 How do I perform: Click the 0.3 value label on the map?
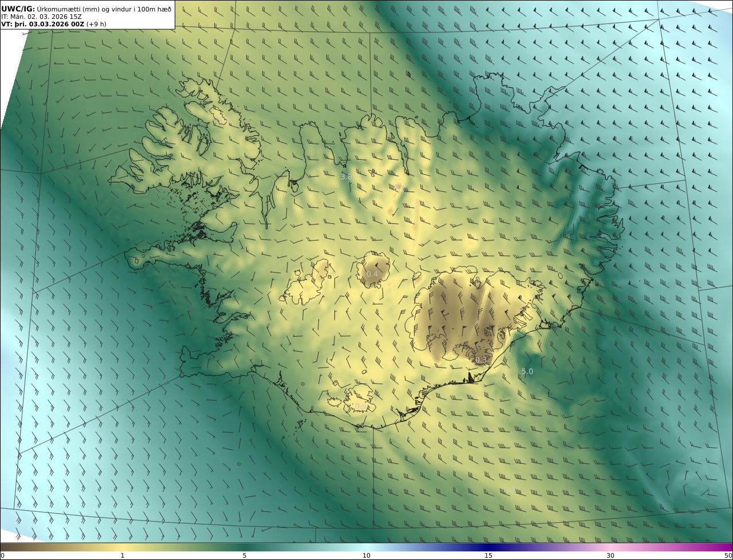coord(480,360)
